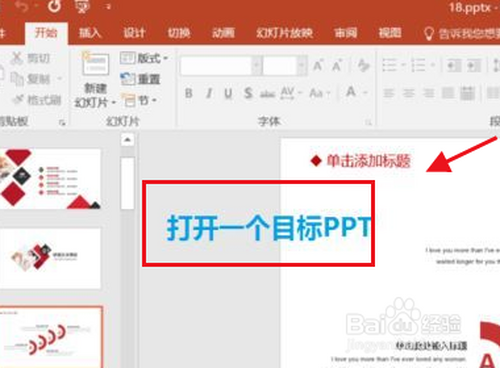This screenshot has height=368, width=500.
Task: Justify the text alignment
Action: [448, 93]
